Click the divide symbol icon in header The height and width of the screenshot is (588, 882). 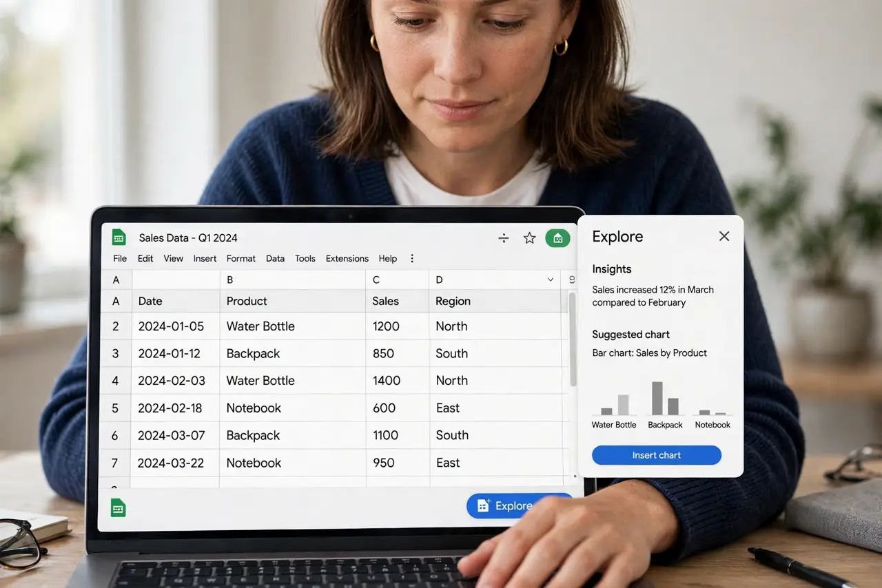point(504,238)
